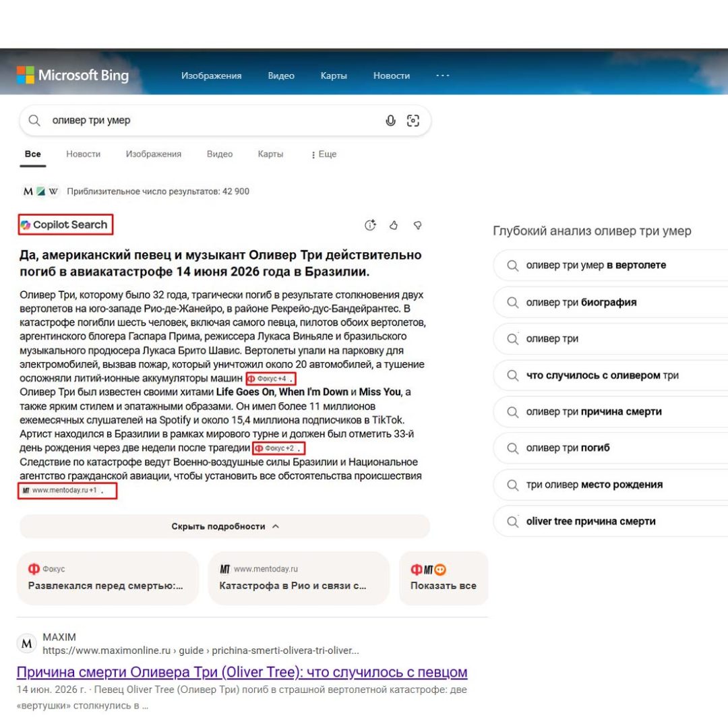Screen dimensions: 728x728
Task: Switch to the Карты results tab
Action: click(x=270, y=154)
